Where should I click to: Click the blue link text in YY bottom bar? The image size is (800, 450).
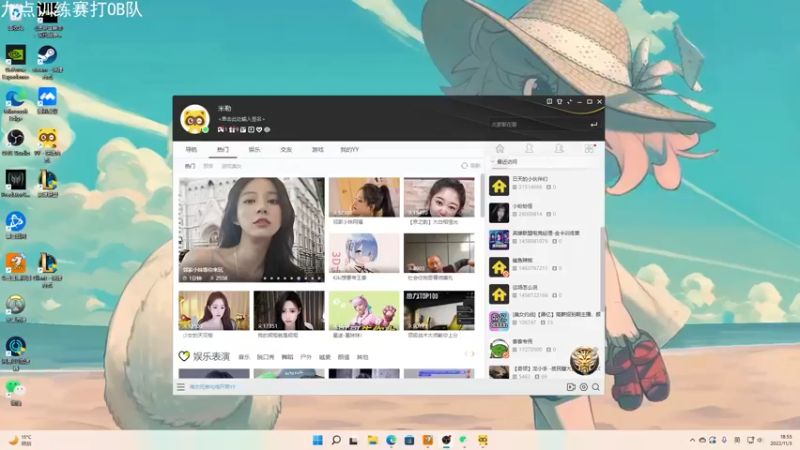[x=212, y=387]
